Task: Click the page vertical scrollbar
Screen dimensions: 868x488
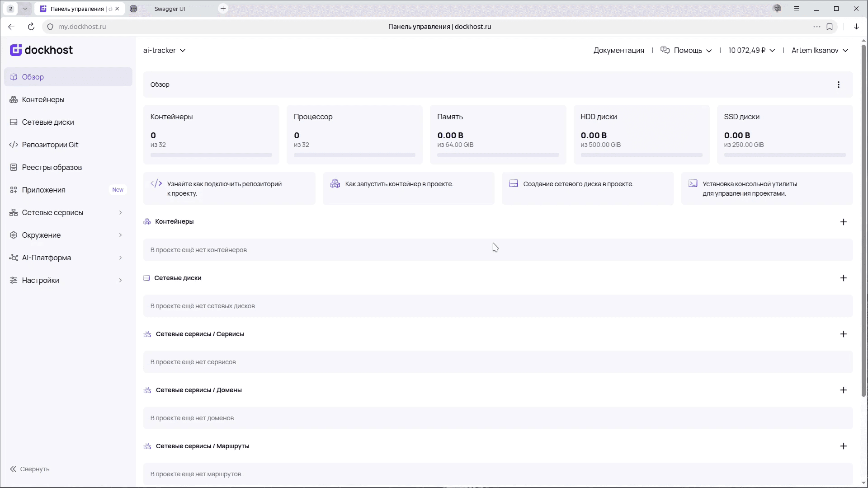Action: click(863, 221)
